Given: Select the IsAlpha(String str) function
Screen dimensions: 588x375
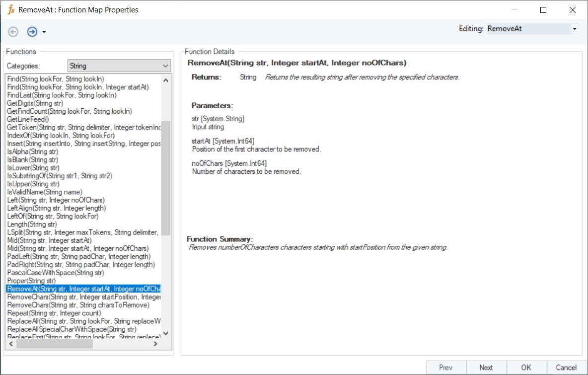Looking at the screenshot, I should click(x=32, y=151).
